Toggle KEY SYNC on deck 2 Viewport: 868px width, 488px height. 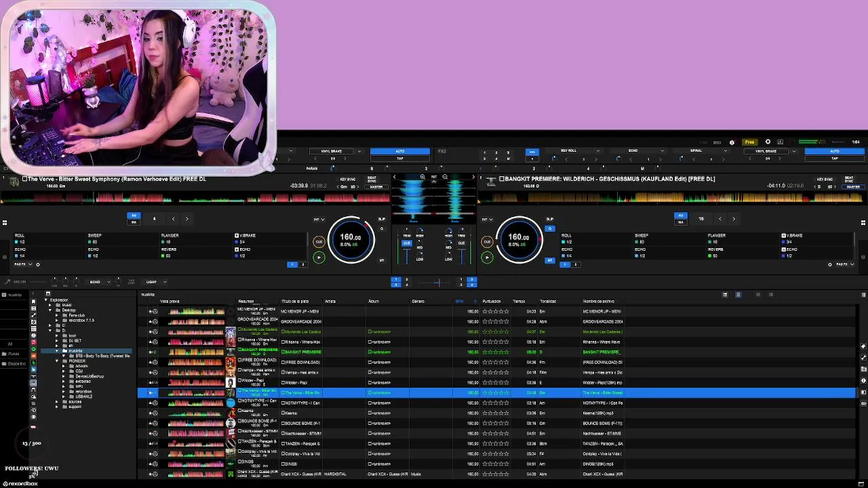[825, 179]
